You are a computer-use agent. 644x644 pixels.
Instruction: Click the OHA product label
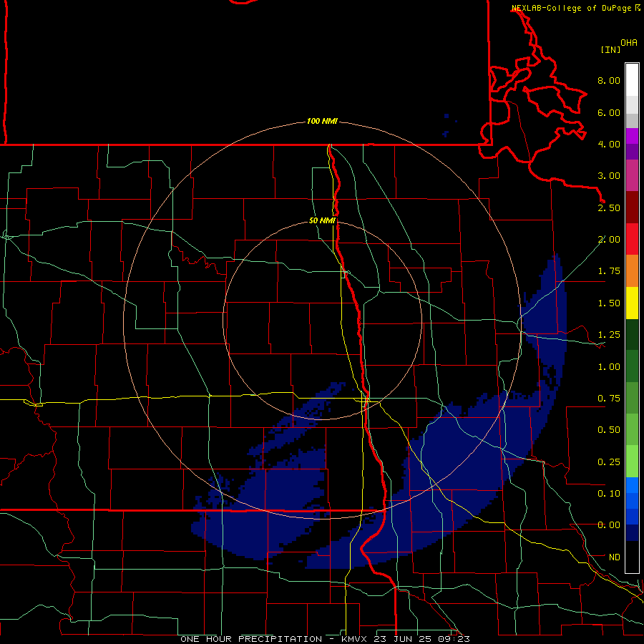[x=629, y=43]
